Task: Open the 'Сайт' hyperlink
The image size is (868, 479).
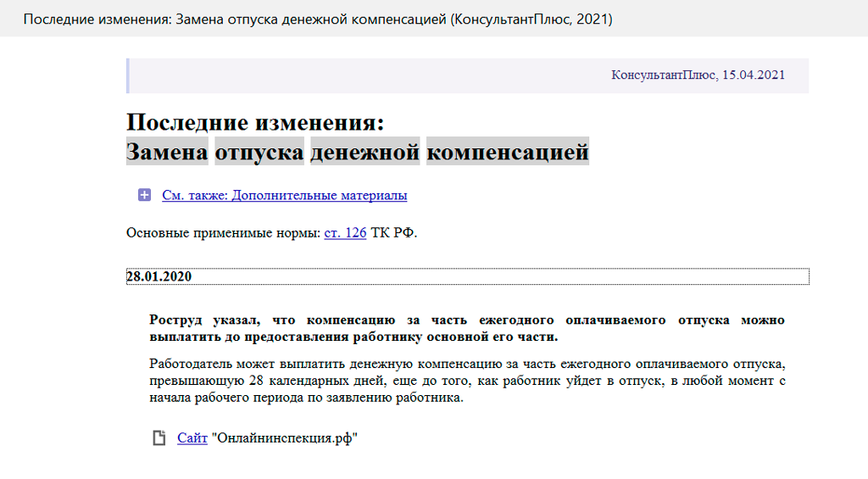Action: (192, 438)
